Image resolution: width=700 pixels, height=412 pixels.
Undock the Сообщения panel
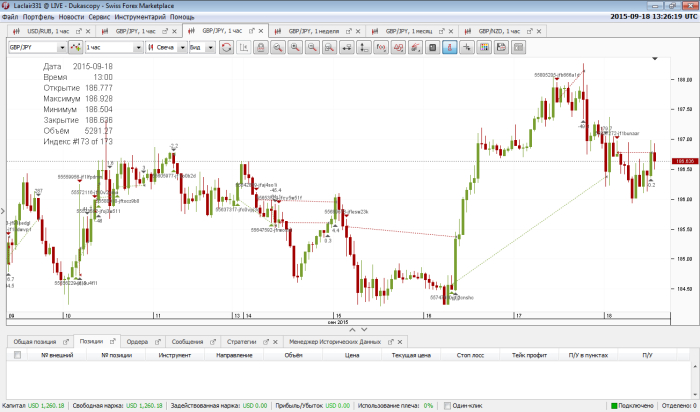pyautogui.click(x=212, y=342)
